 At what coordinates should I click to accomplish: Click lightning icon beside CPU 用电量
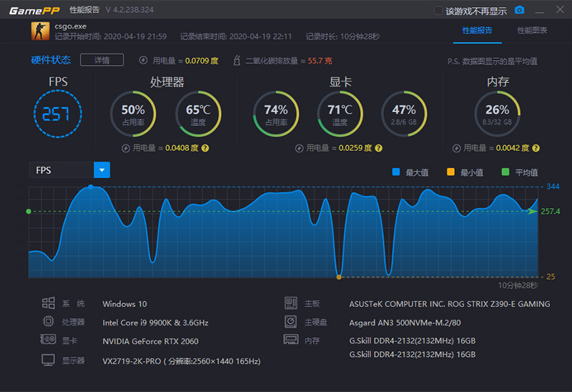[x=126, y=148]
